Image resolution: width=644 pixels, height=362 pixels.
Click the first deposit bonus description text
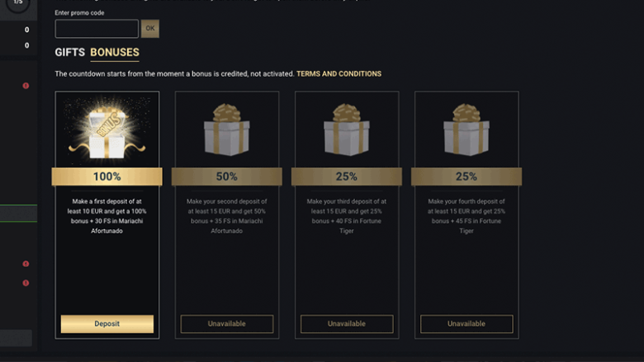pos(107,216)
